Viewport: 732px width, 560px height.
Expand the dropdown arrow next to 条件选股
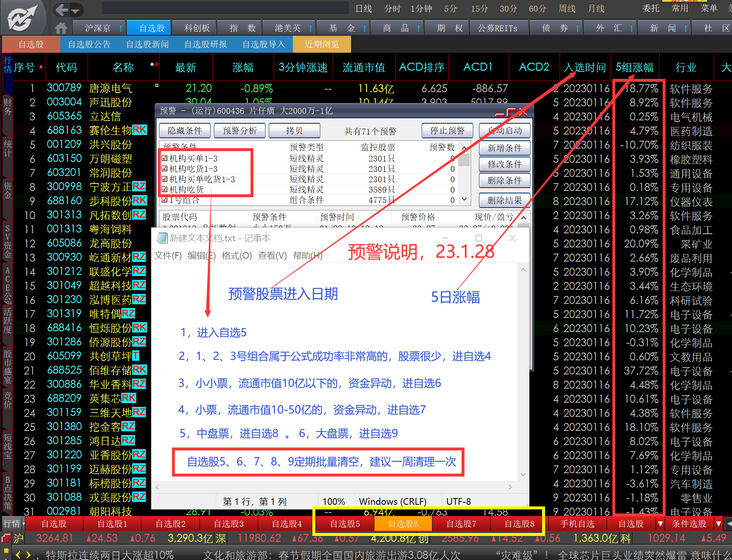coord(718,523)
